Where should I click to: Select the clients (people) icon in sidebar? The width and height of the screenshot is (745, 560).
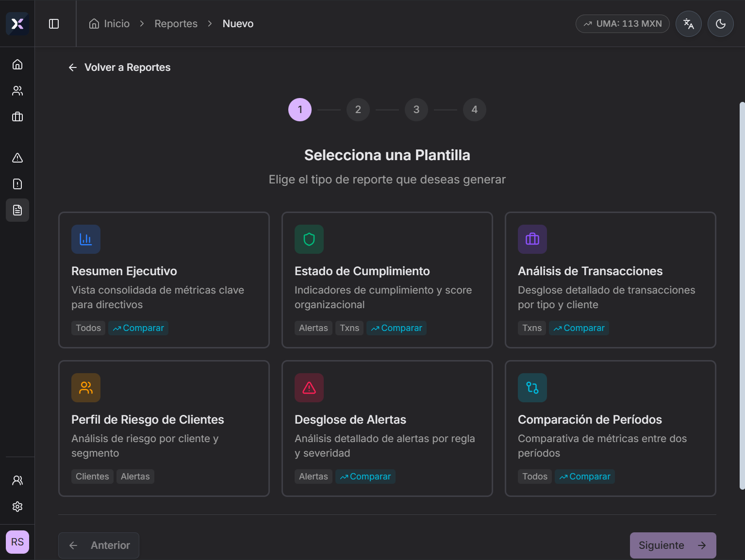(17, 90)
